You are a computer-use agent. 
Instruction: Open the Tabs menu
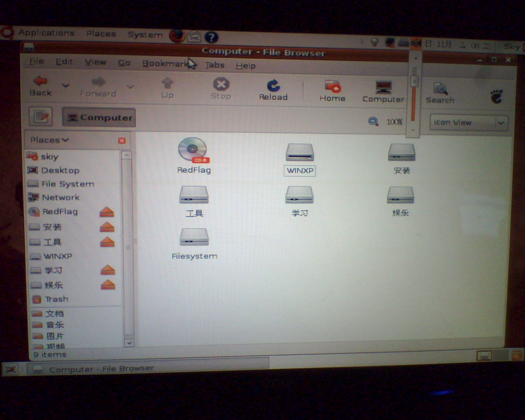pyautogui.click(x=215, y=65)
